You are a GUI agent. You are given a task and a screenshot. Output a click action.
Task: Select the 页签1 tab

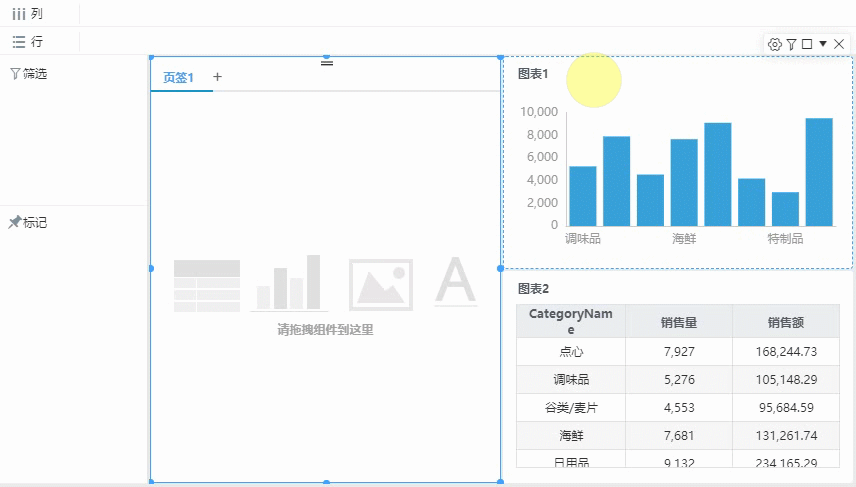tap(179, 78)
